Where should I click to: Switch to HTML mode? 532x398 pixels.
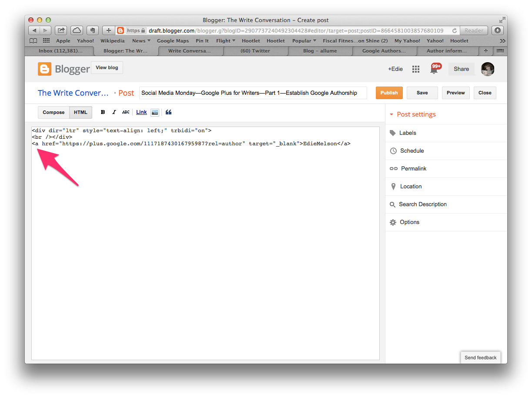(x=80, y=112)
